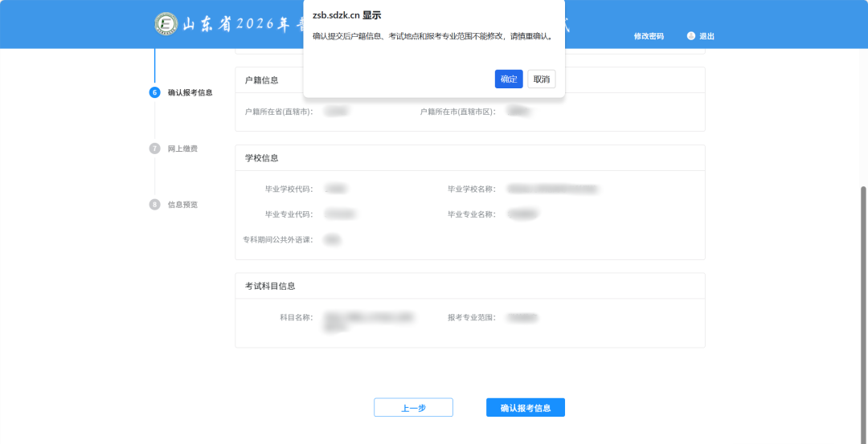Viewport: 868px width, 444px height.
Task: Select the 确认报考信息 step label in sidebar
Action: [190, 92]
